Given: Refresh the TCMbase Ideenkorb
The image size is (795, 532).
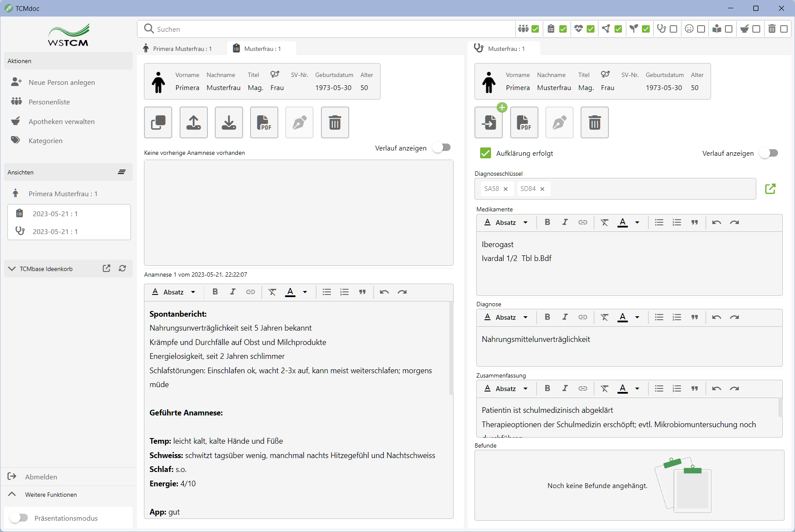Looking at the screenshot, I should pyautogui.click(x=123, y=268).
